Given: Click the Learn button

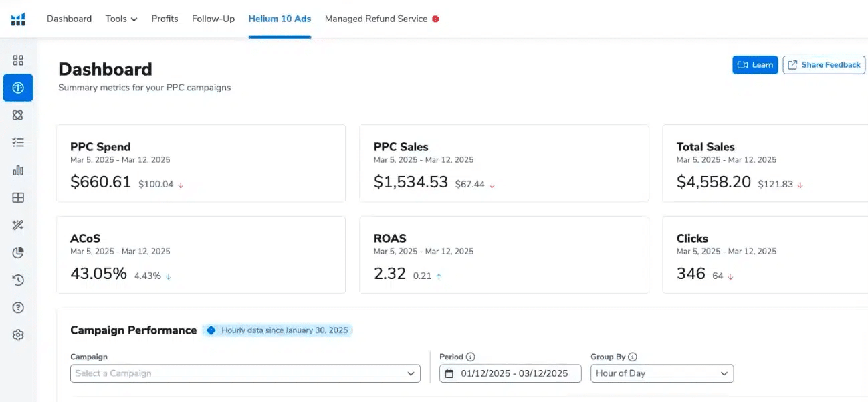Looking at the screenshot, I should [x=755, y=65].
